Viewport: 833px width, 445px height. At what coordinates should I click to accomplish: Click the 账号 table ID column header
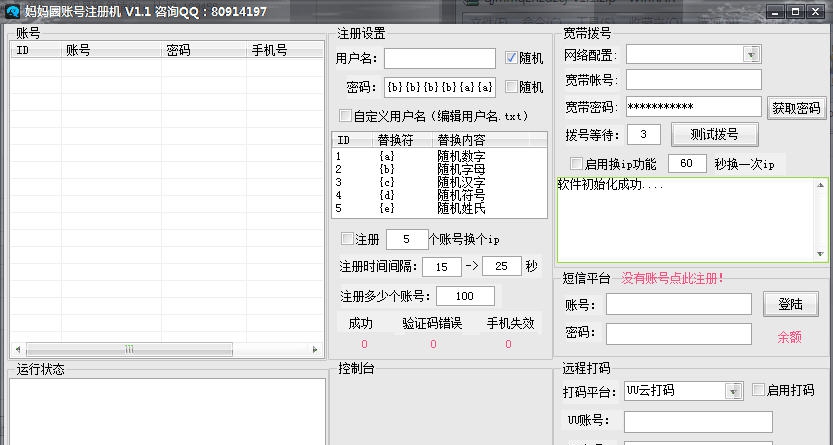36,50
